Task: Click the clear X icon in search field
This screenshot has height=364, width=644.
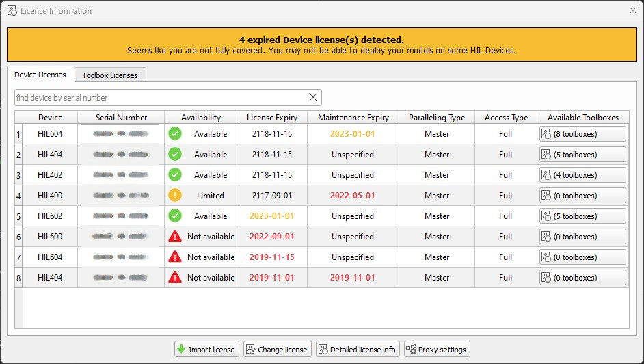Action: pyautogui.click(x=313, y=97)
